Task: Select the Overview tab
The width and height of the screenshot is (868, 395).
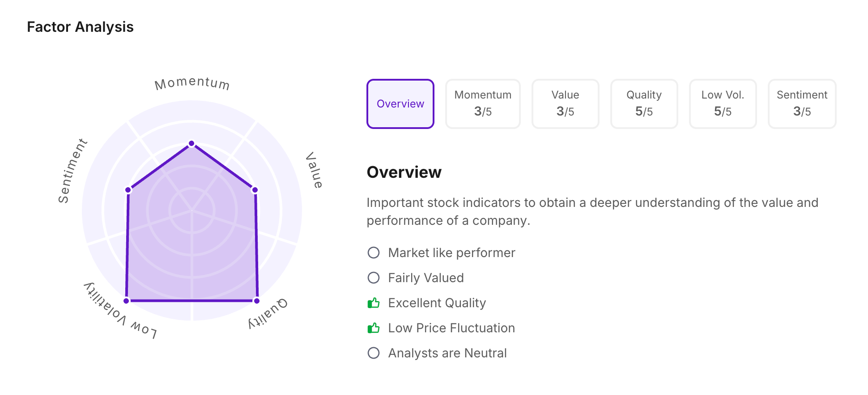Action: [400, 104]
